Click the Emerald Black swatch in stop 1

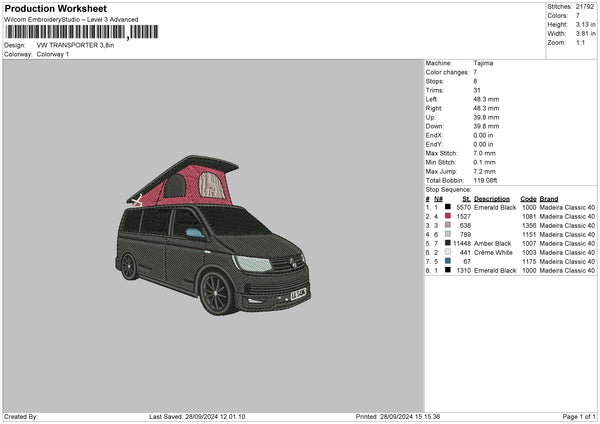(x=448, y=207)
